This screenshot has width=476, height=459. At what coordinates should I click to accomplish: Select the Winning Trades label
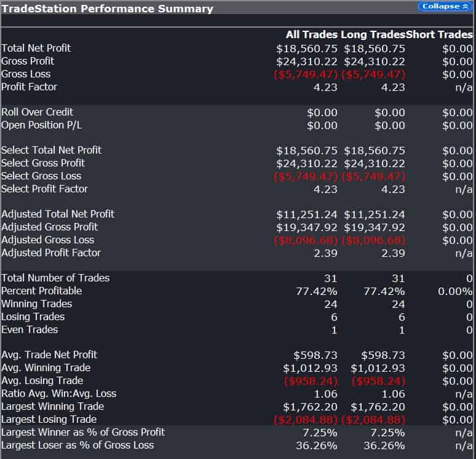click(37, 304)
